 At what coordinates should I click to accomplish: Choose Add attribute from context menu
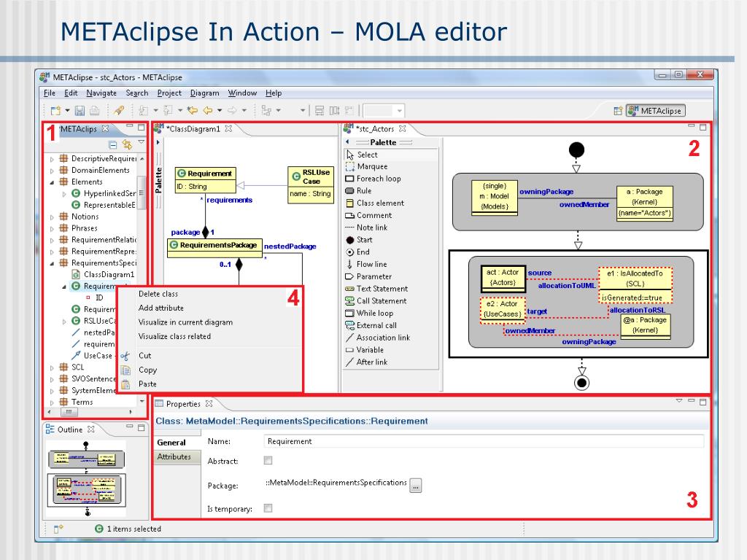coord(161,308)
